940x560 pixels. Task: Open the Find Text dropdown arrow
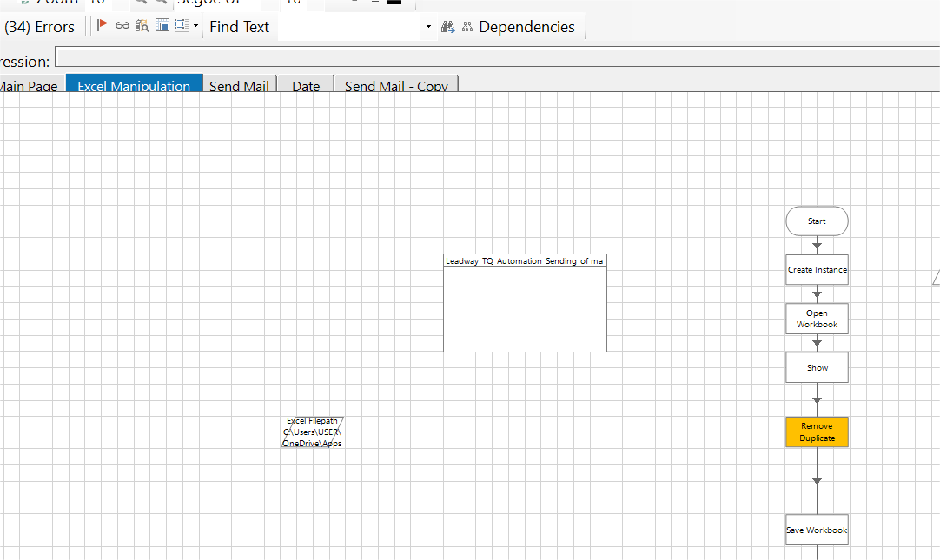427,27
